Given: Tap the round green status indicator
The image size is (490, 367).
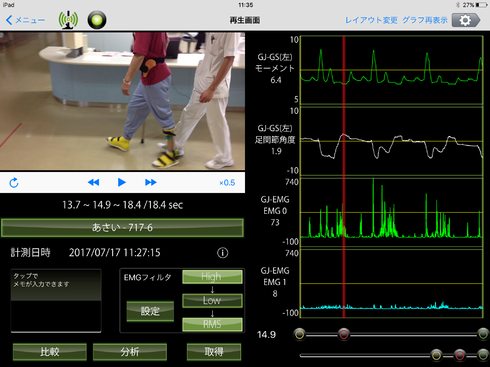Looking at the screenshot, I should (x=97, y=20).
